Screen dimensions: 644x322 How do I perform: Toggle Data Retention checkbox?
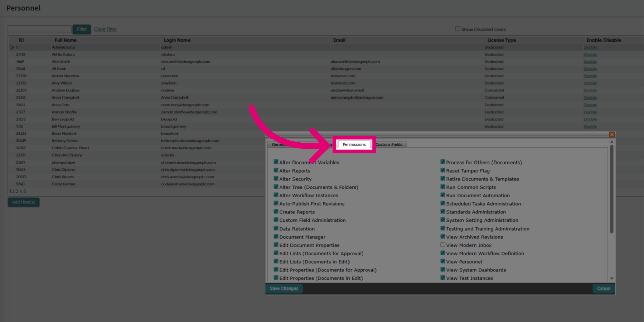(x=276, y=228)
